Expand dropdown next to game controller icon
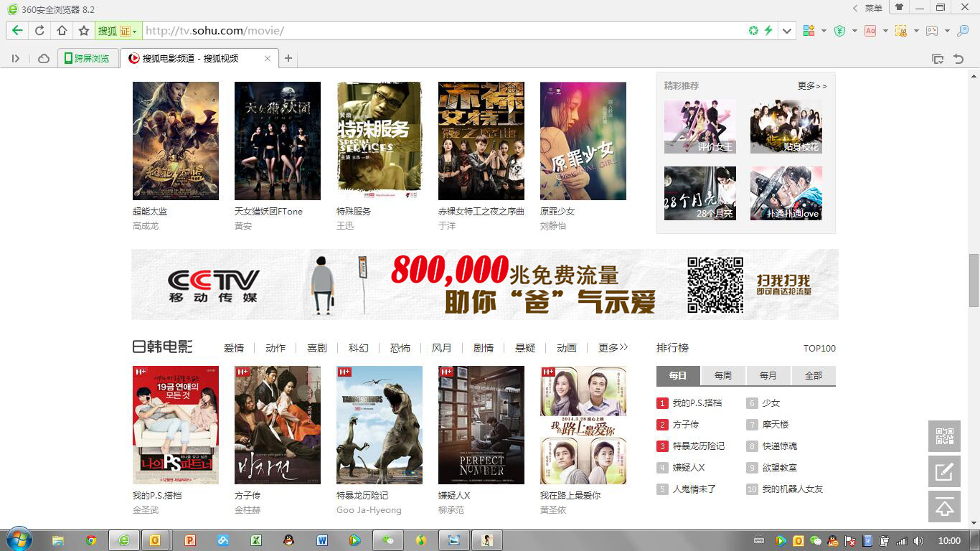 [x=947, y=31]
